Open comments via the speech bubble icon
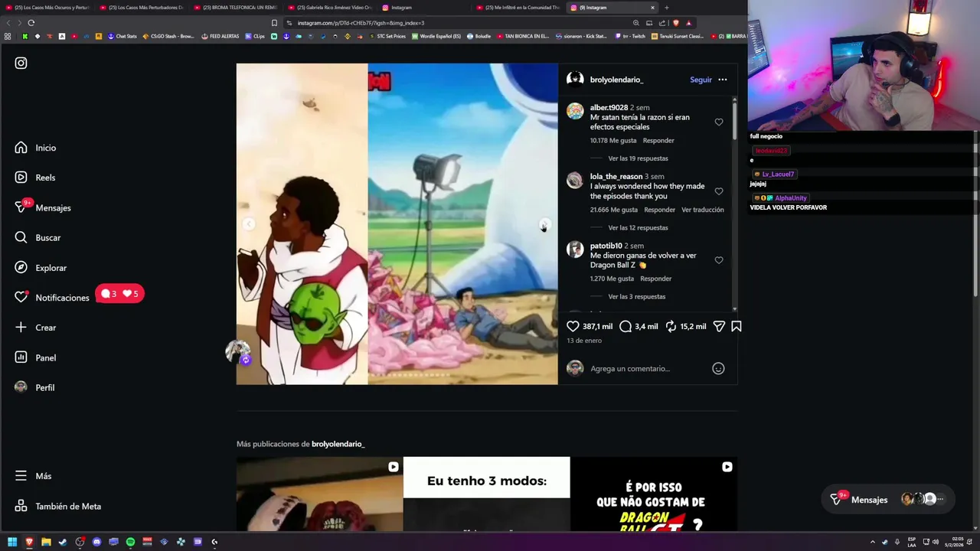 click(626, 326)
